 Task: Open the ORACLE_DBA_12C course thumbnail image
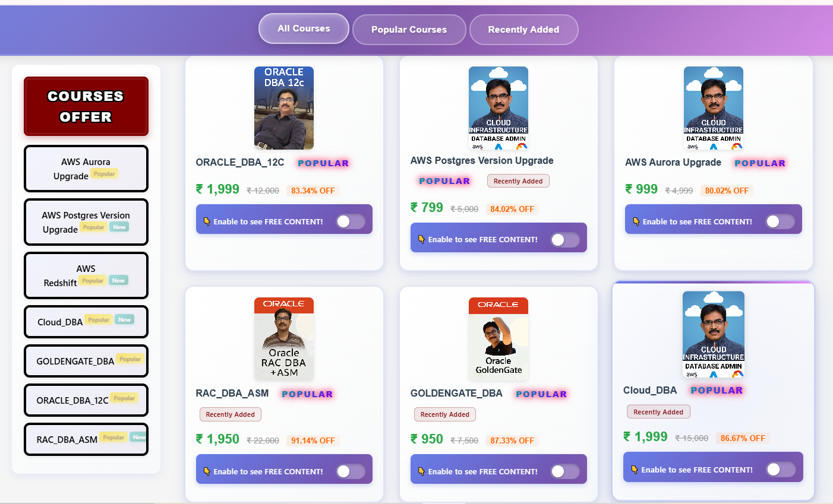284,107
